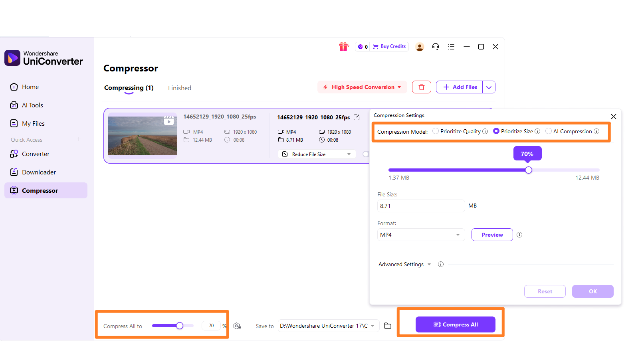Click the Preview button
644x358 pixels.
tap(492, 235)
